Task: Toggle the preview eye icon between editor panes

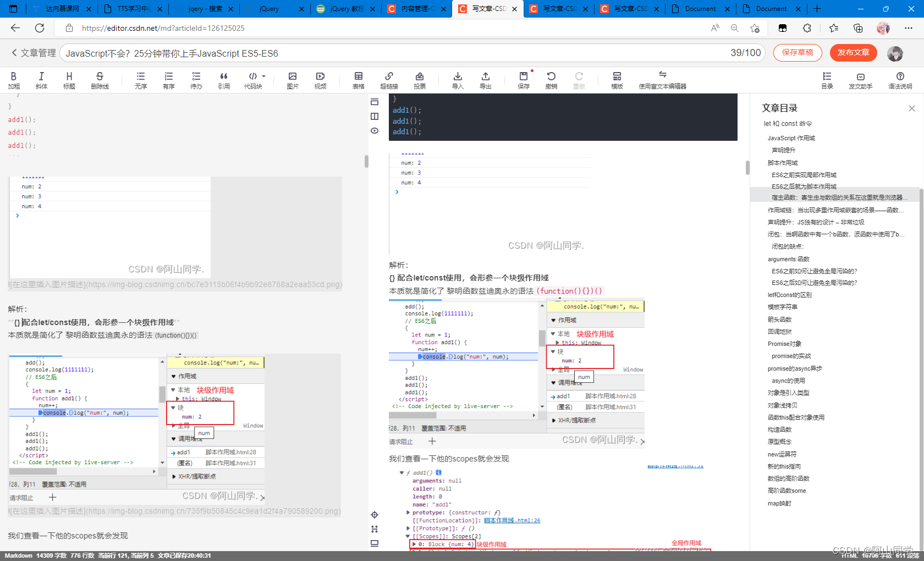Action: coord(375,131)
